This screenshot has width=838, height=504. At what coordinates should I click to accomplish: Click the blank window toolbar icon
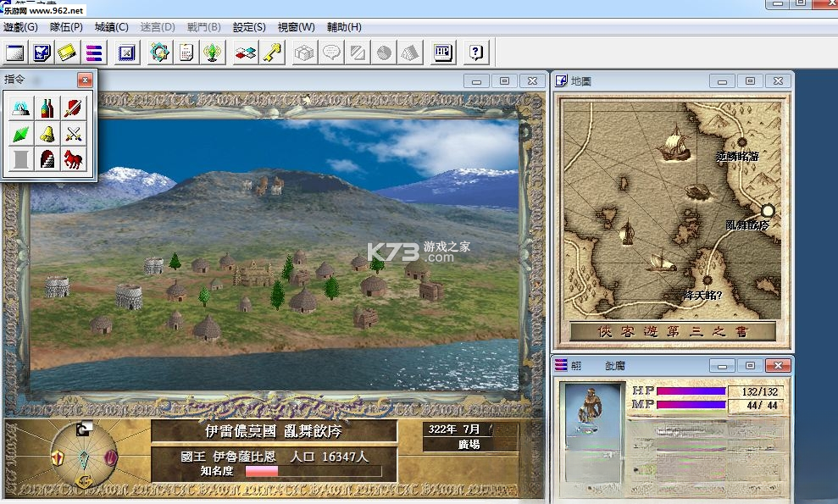[15, 53]
